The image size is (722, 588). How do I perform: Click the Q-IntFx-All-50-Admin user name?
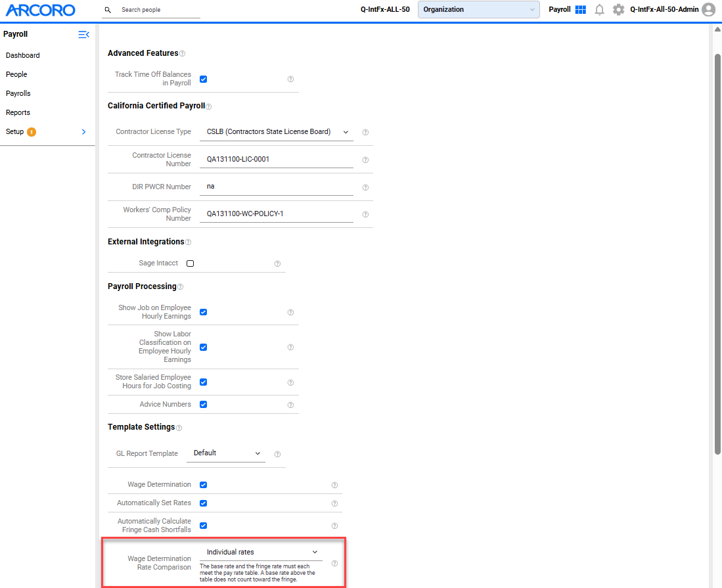(x=664, y=10)
